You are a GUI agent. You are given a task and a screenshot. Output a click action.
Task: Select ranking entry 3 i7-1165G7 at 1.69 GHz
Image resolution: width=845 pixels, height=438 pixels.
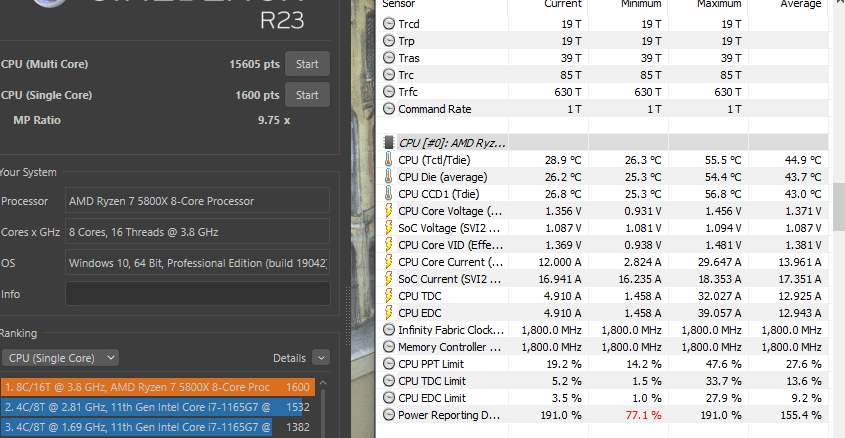[x=158, y=427]
